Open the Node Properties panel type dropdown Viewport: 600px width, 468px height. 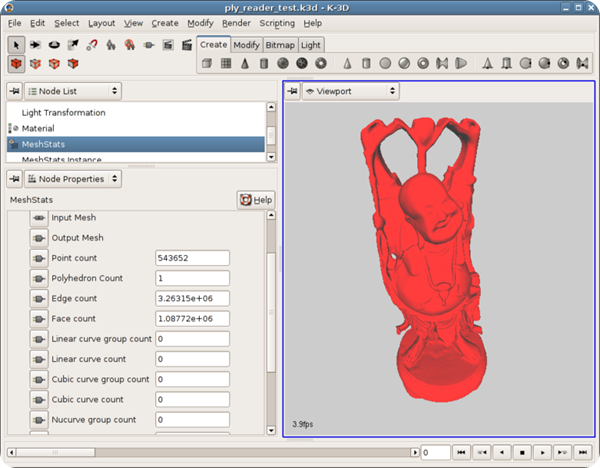click(73, 179)
